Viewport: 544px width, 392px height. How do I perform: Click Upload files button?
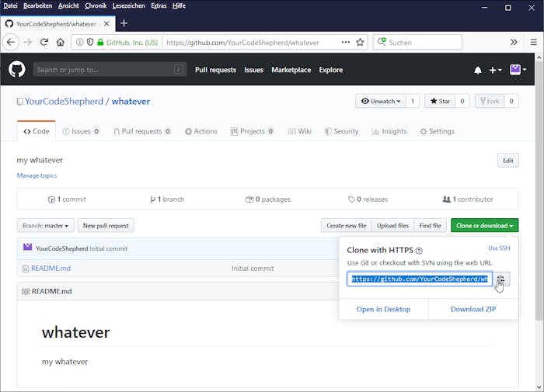tap(392, 226)
